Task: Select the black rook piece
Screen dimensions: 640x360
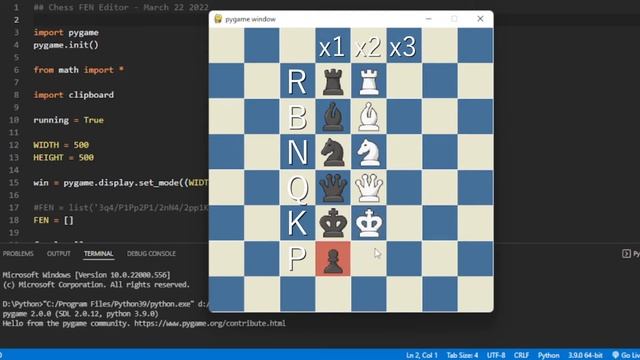Action: tap(333, 81)
